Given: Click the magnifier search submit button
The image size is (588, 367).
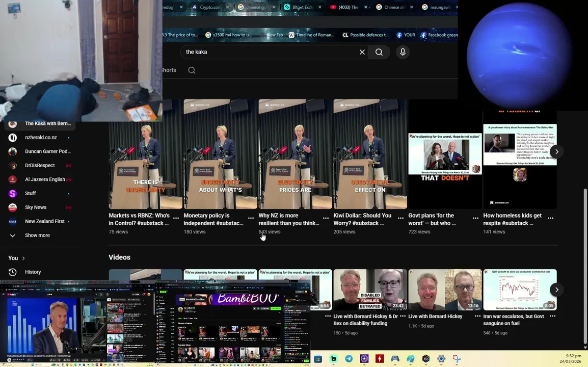Looking at the screenshot, I should pos(379,52).
